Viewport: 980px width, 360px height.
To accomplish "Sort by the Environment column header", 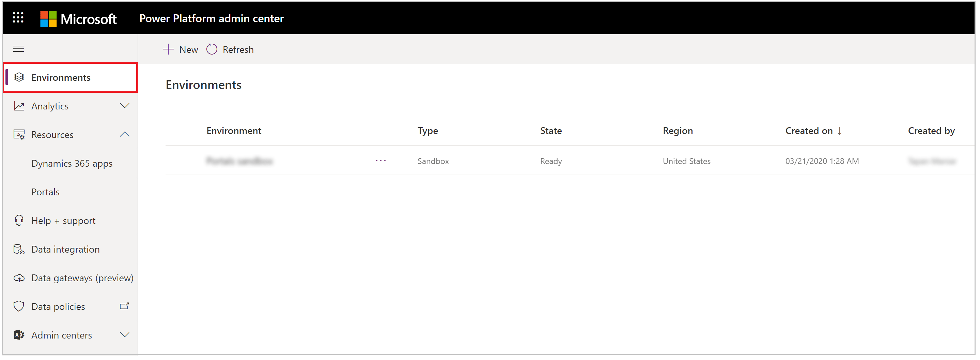I will point(234,131).
